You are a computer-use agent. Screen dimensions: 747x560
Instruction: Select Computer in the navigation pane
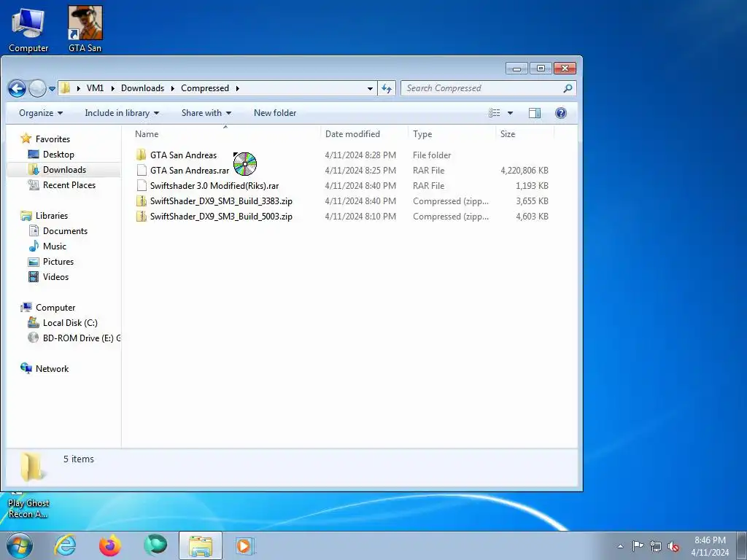point(55,308)
